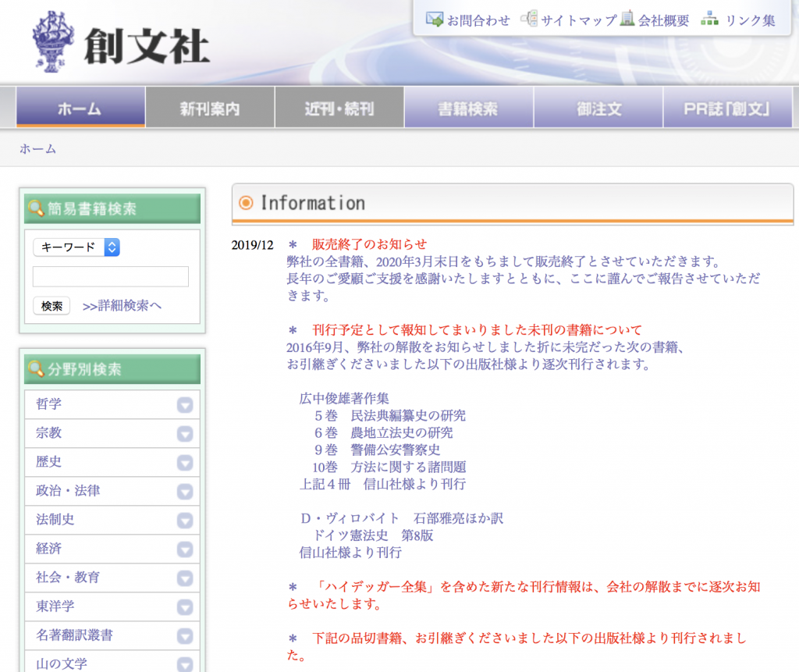Viewport: 799px width, 672px height.
Task: Click the 販売終了のお知らせ heading
Action: point(369,244)
